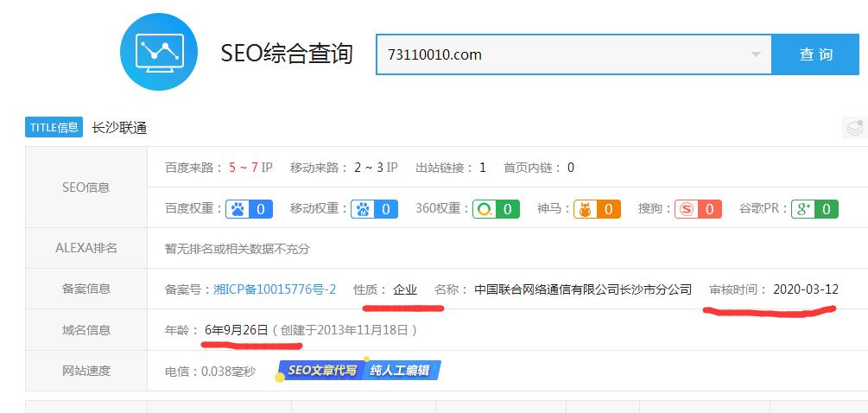Click the SEO综合查询 heading text
868x413 pixels.
[x=287, y=54]
